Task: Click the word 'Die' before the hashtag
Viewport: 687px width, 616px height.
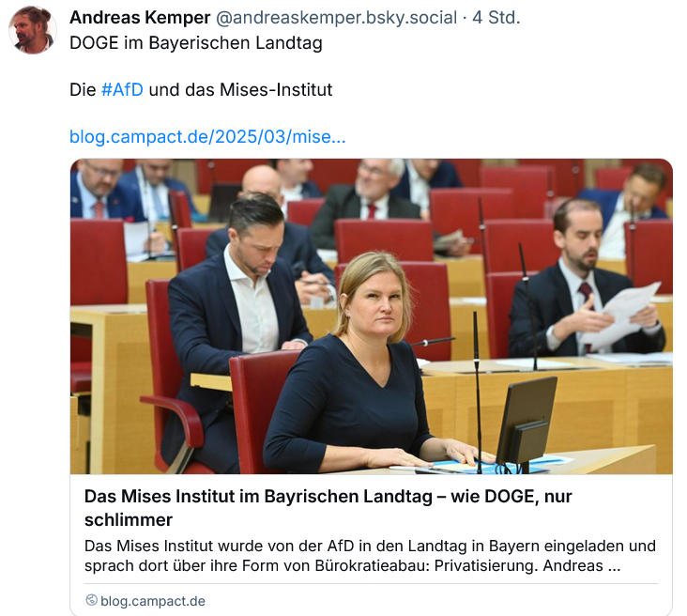Action: (x=83, y=90)
